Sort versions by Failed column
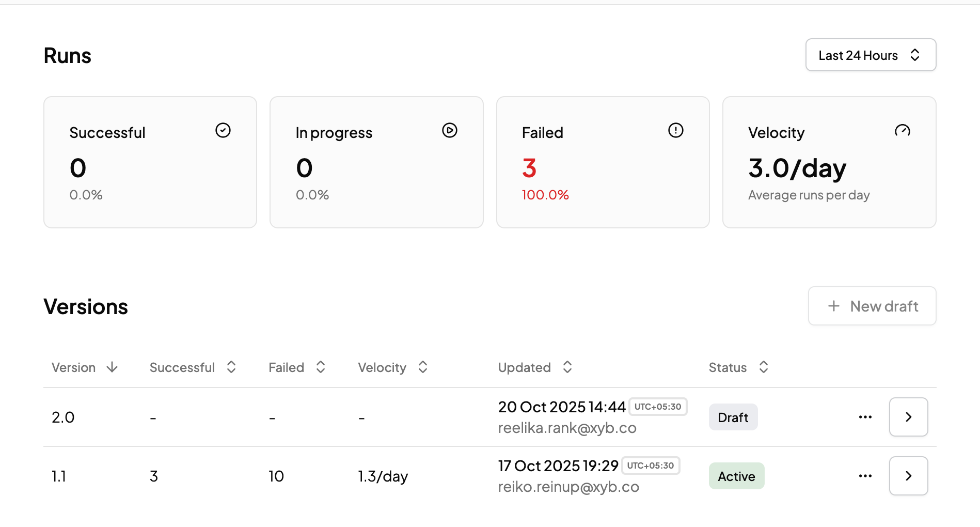980x527 pixels. coord(297,367)
